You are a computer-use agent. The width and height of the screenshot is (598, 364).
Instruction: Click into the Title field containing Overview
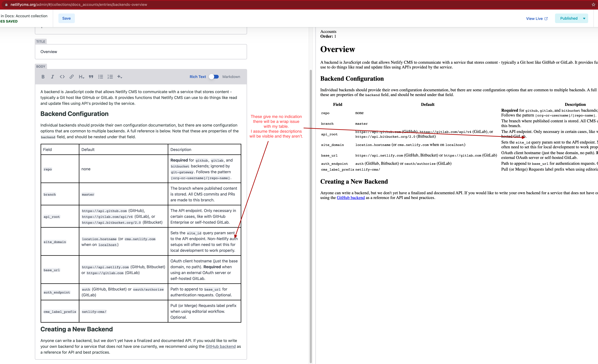pyautogui.click(x=141, y=52)
